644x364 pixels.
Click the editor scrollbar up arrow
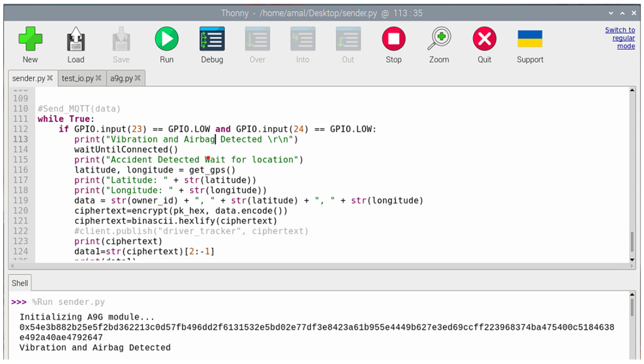(632, 90)
